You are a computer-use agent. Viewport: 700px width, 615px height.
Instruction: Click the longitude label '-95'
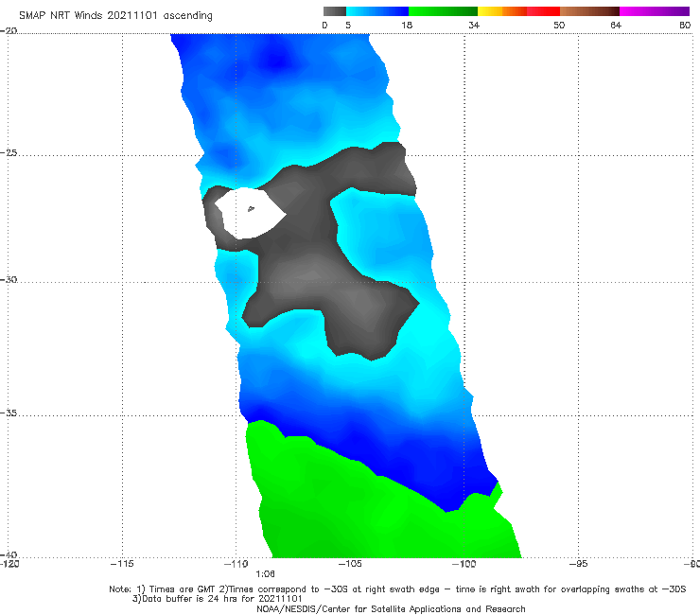click(x=578, y=564)
